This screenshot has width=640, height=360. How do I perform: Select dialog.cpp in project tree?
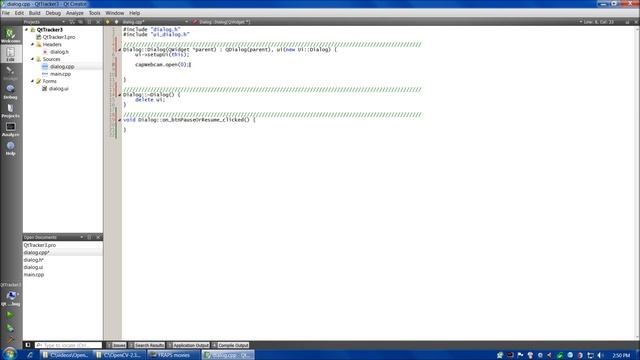click(62, 67)
